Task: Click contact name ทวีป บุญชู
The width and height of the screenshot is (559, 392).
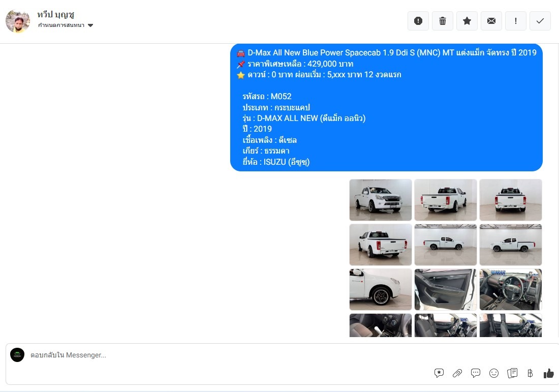Action: (55, 15)
